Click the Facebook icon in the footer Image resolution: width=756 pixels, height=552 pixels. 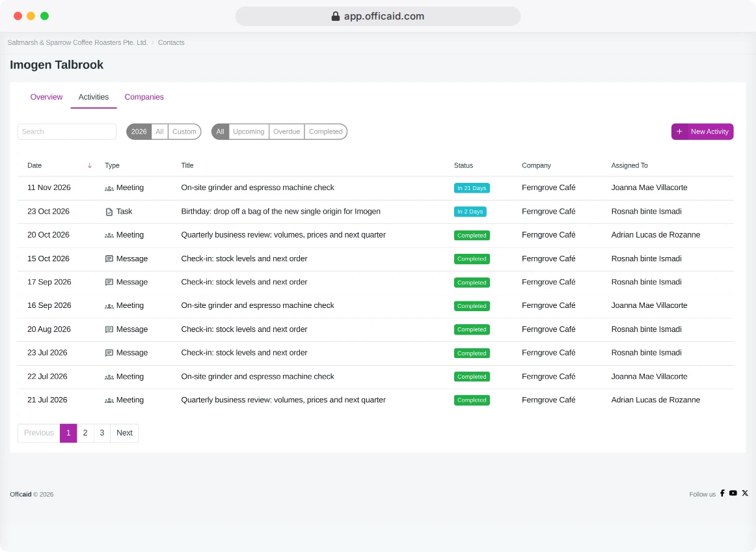point(722,493)
